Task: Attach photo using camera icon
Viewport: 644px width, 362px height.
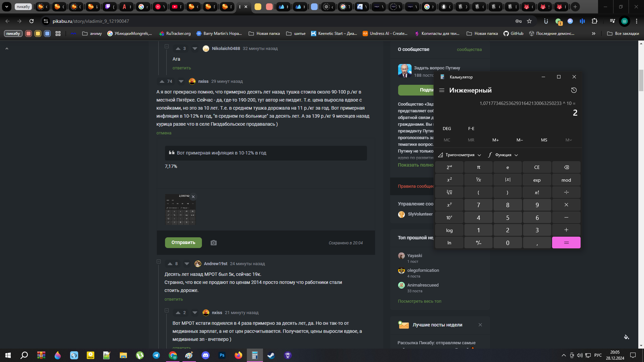Action: (214, 243)
